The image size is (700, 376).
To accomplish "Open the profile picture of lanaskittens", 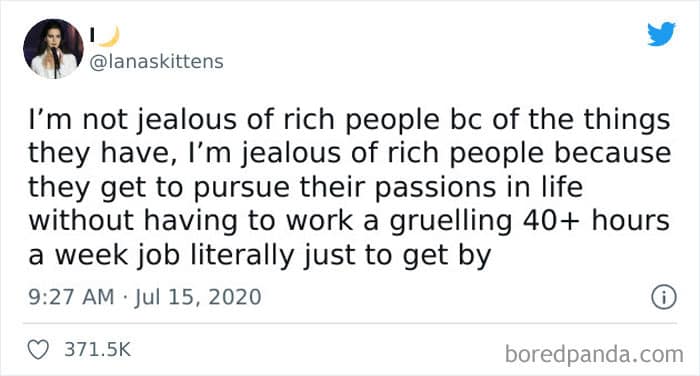I will point(53,49).
